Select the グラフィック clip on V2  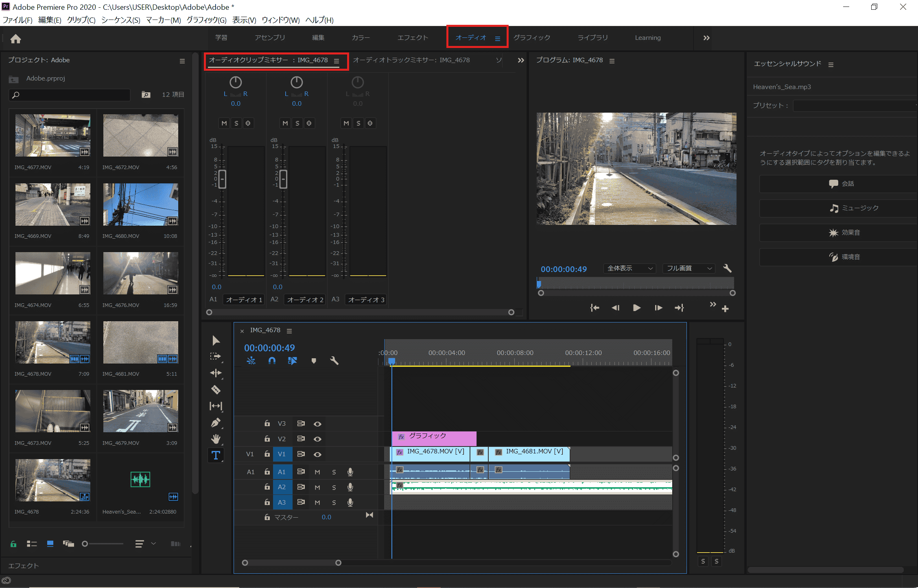(434, 438)
